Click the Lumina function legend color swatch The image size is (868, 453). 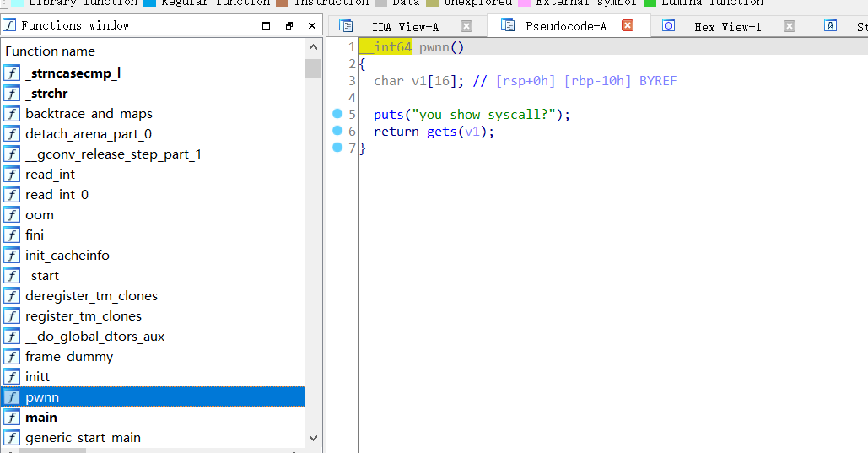click(x=650, y=3)
